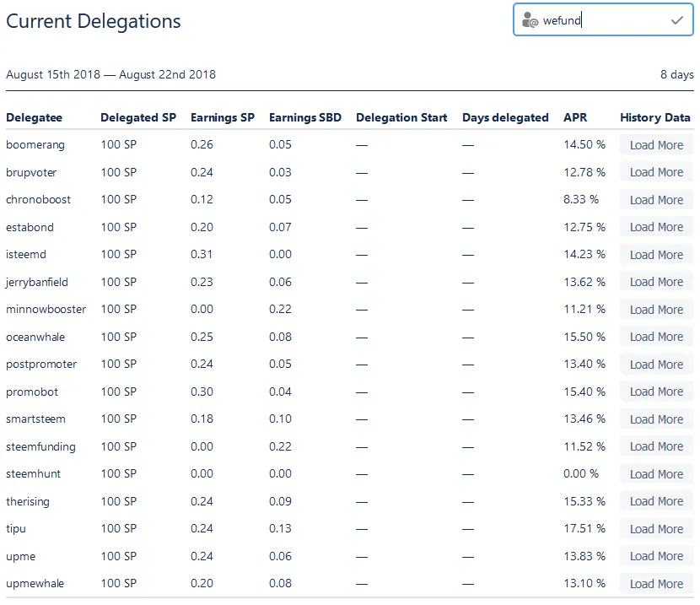
Task: Confirm username with the checkmark icon
Action: (x=676, y=20)
